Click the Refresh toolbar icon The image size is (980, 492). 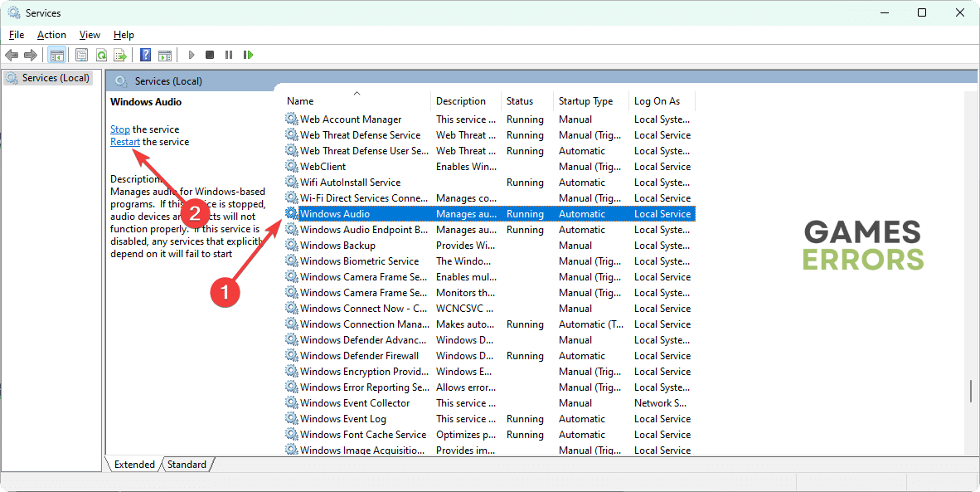click(101, 55)
